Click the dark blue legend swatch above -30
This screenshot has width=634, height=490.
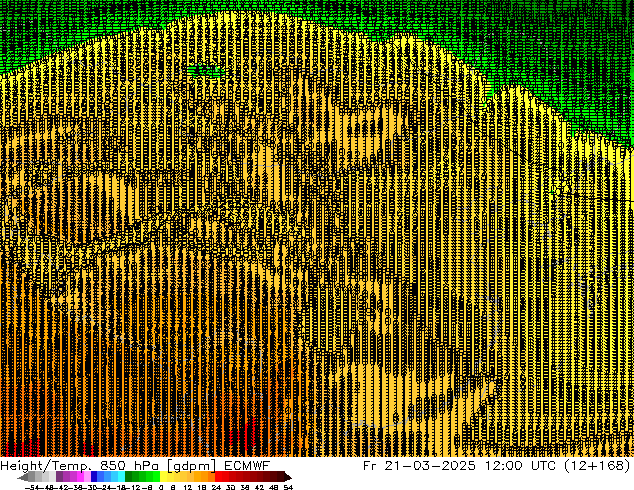click(94, 477)
